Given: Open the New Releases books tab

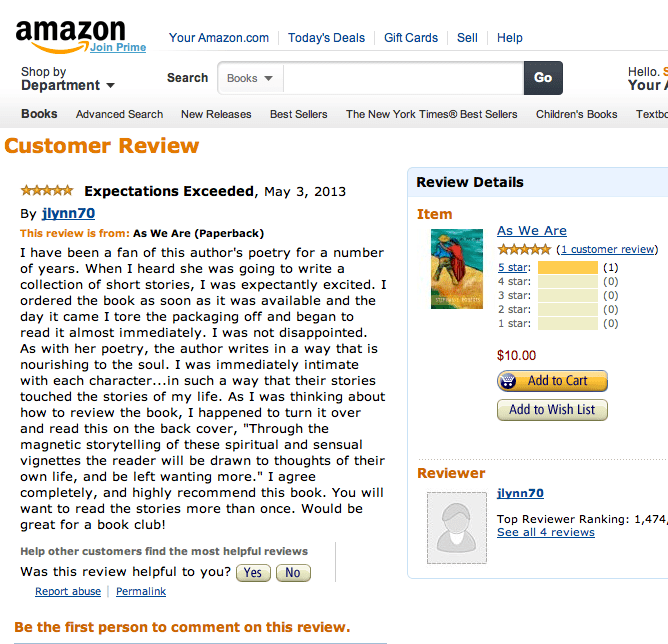Looking at the screenshot, I should [216, 114].
